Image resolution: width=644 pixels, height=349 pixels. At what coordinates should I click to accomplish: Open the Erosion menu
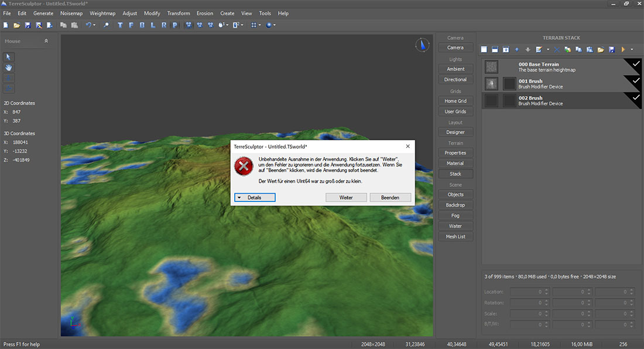pyautogui.click(x=205, y=13)
